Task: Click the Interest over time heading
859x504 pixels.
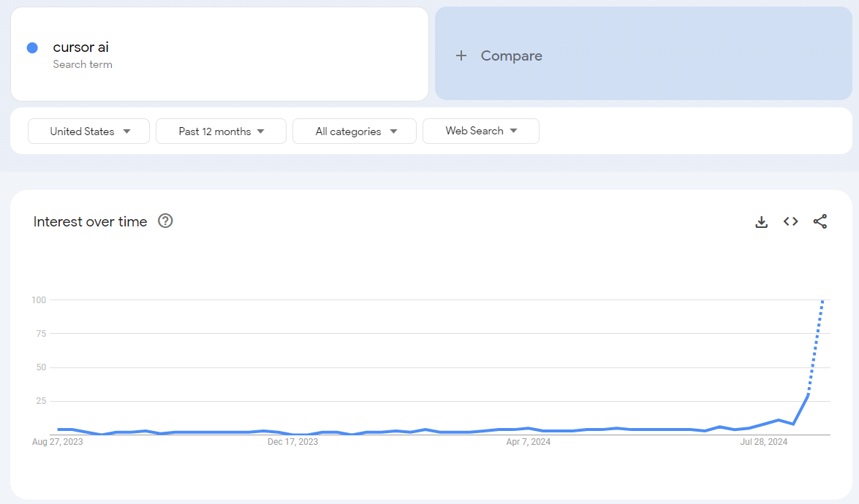Action: [90, 221]
